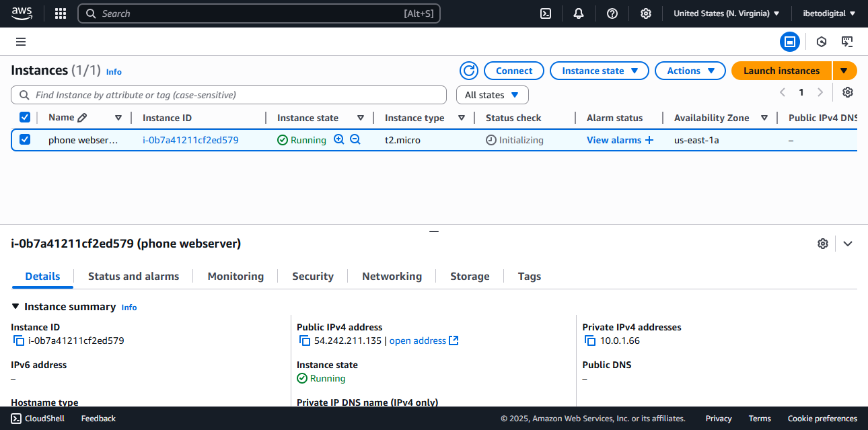Screen dimensions: 868x430
Task: Add alarm with the plus icon
Action: coord(649,140)
